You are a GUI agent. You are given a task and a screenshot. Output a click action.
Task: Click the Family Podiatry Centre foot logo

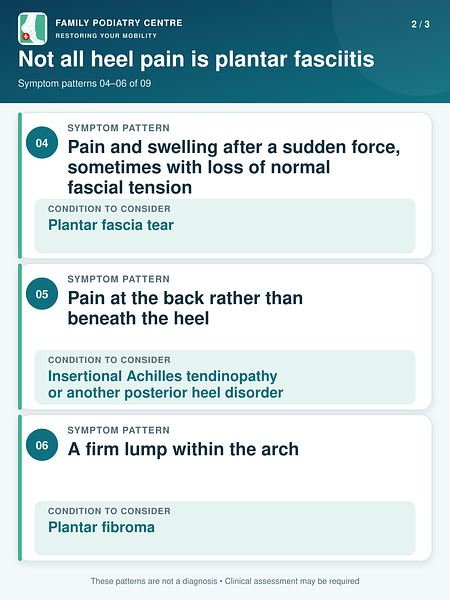click(33, 29)
